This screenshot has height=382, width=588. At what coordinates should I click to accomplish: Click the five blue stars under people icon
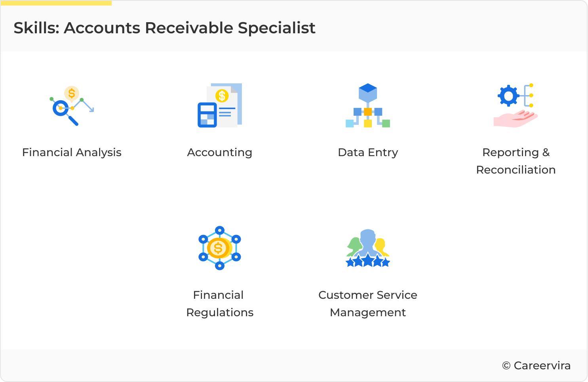[368, 262]
